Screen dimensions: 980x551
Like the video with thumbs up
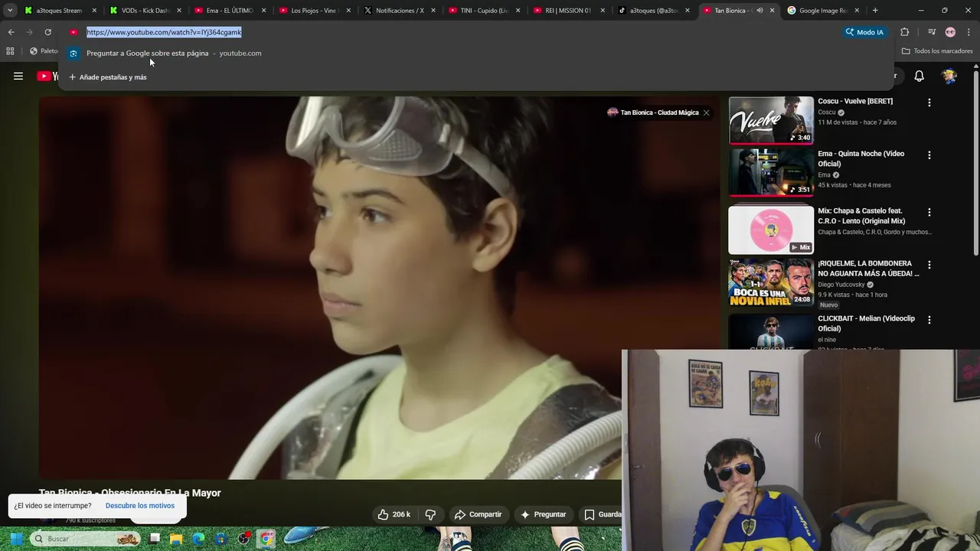[394, 514]
